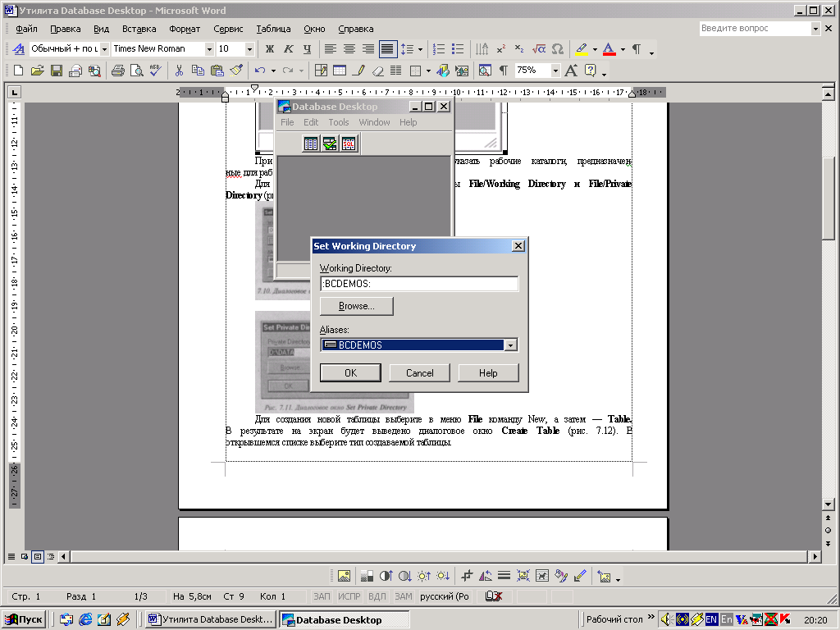840x630 pixels.
Task: Click the vertical scrollbar down arrow
Action: click(828, 504)
